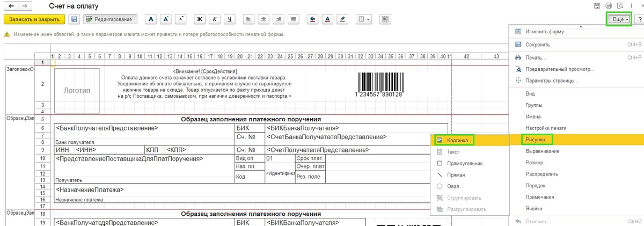Click cell <ПредставлениеПоставщикаДляПлатПоручения>
Image resolution: width=644 pixels, height=226 pixels.
[x=144, y=159]
